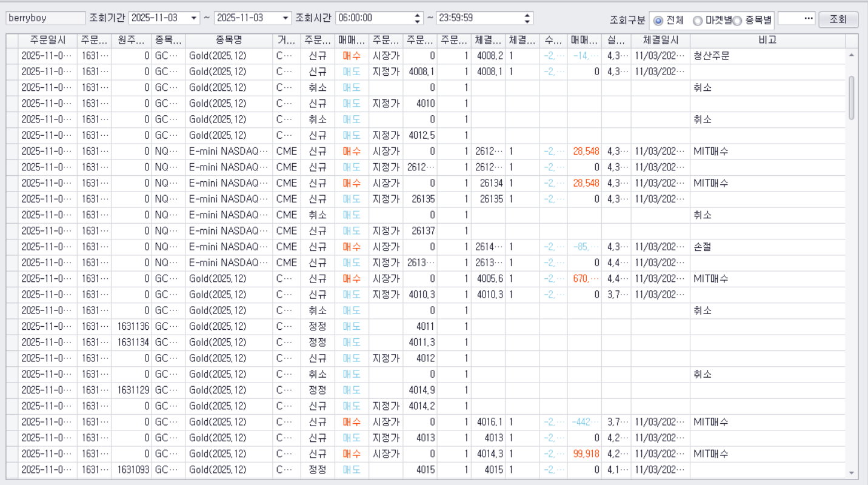The height and width of the screenshot is (485, 868).
Task: Click the 23:59:59 end time field
Action: point(479,18)
